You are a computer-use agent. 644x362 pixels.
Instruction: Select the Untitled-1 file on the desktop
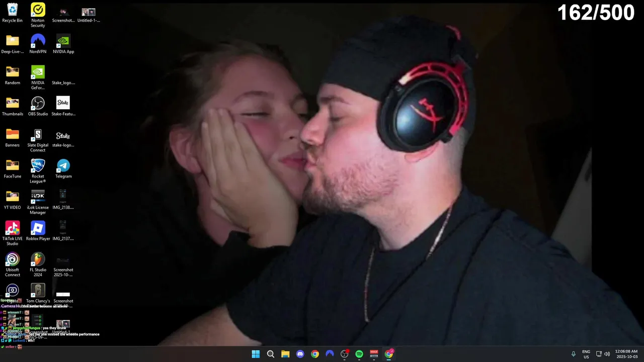[89, 15]
